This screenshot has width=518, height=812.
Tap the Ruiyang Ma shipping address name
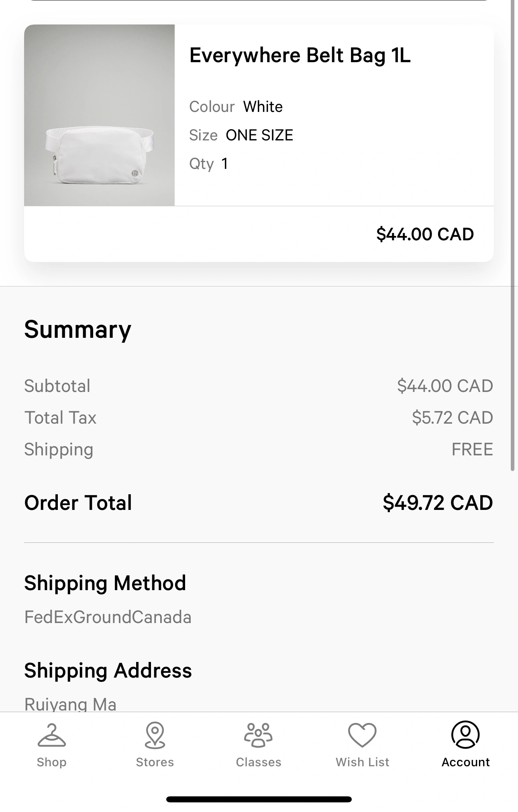tap(70, 704)
